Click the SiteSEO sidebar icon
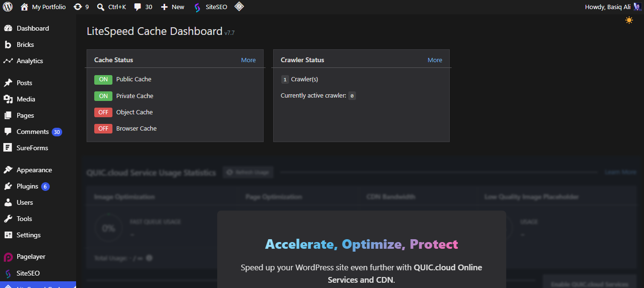Image resolution: width=644 pixels, height=288 pixels. point(8,274)
